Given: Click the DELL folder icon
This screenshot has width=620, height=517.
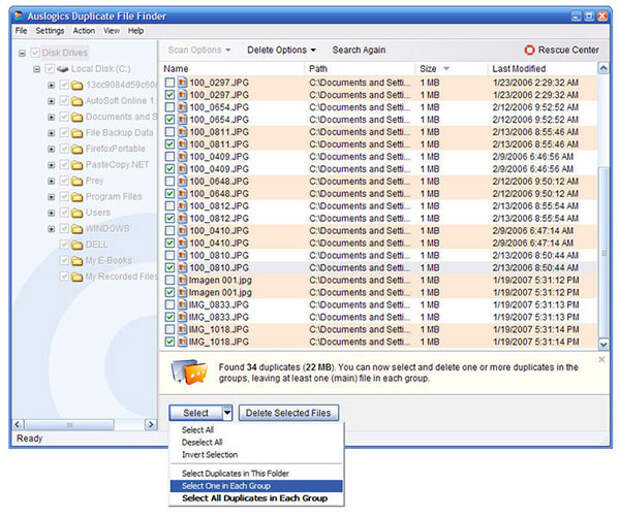Looking at the screenshot, I should point(77,245).
